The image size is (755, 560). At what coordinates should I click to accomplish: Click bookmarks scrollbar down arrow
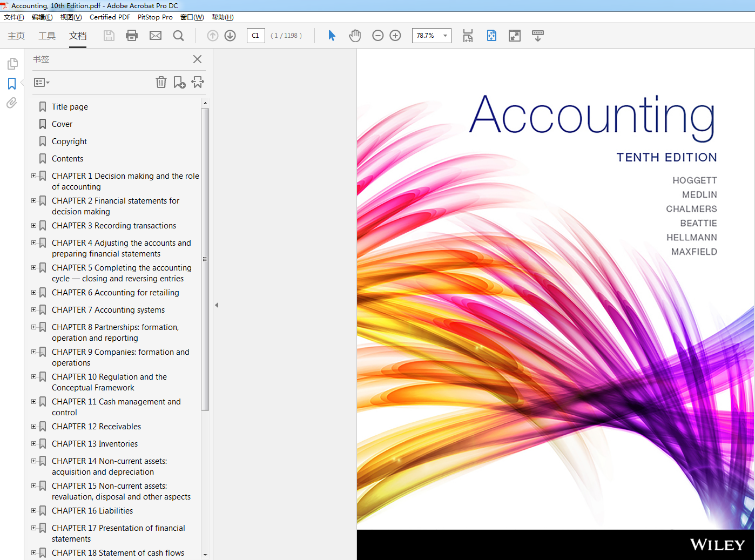pyautogui.click(x=205, y=555)
